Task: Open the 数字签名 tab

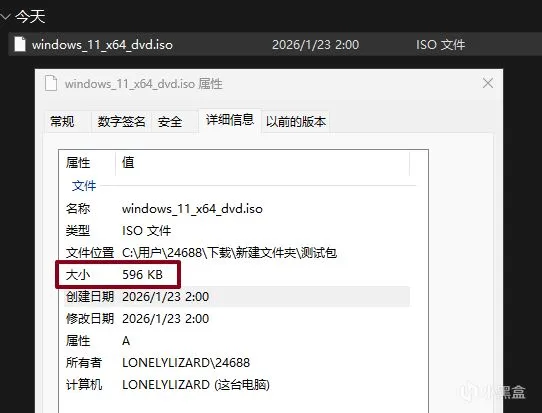Action: pyautogui.click(x=121, y=122)
